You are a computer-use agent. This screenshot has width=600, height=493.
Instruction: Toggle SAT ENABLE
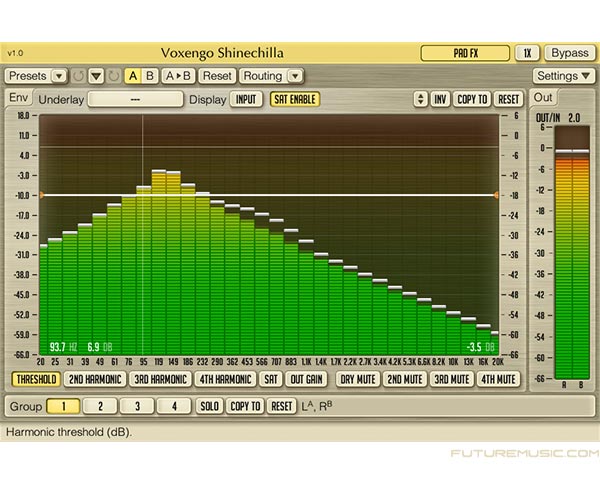295,100
